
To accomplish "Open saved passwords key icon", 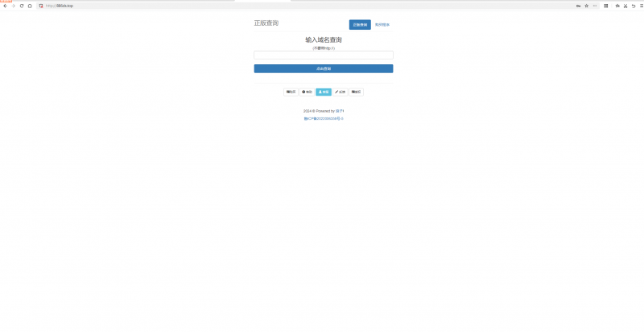I will [578, 6].
